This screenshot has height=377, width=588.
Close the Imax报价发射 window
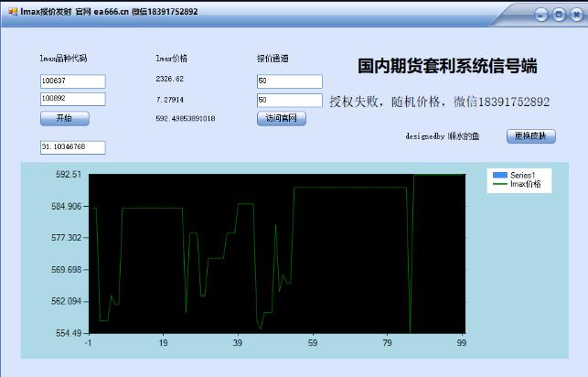(577, 15)
